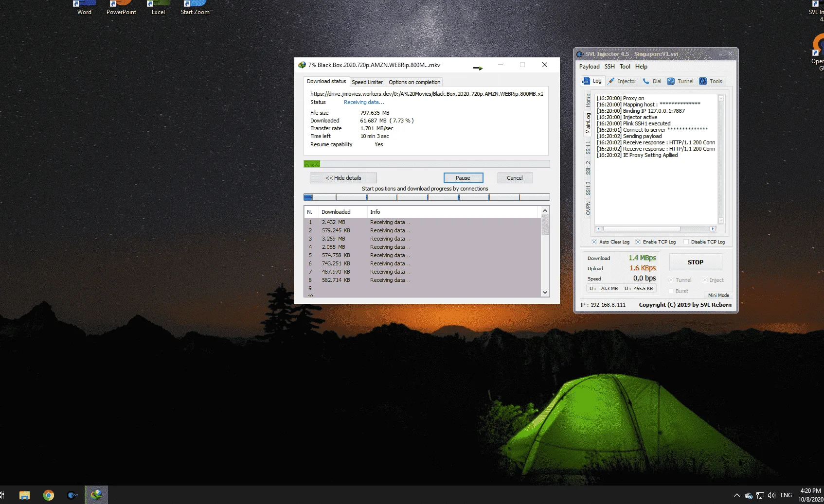Image resolution: width=824 pixels, height=504 pixels.
Task: Switch to the Tunnel tab
Action: pos(681,81)
